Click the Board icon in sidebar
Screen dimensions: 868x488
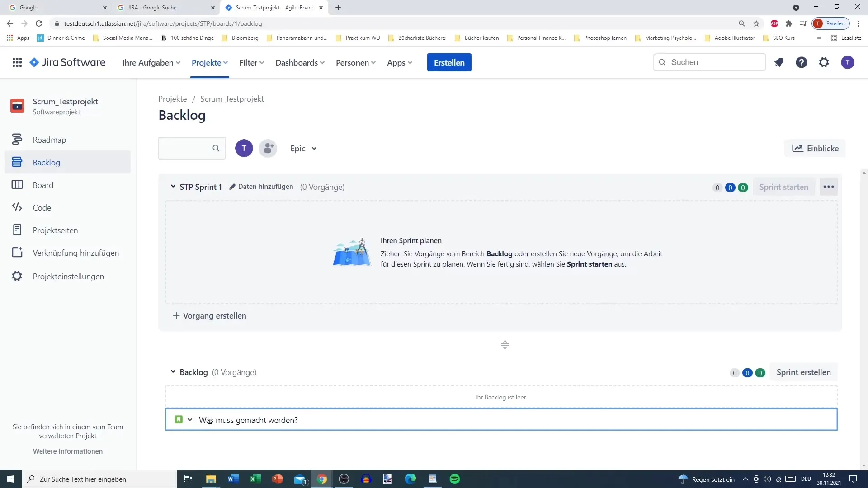(17, 185)
